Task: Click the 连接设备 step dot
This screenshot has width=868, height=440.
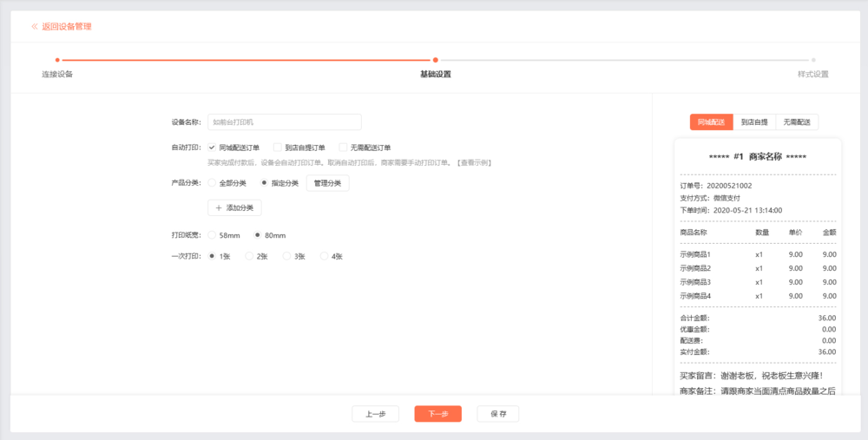Action: click(x=57, y=60)
